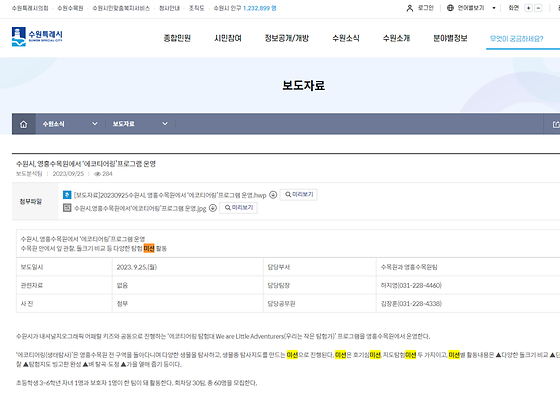Click the JPG image file icon
Screen dimensions: 560x394
pyautogui.click(x=67, y=208)
